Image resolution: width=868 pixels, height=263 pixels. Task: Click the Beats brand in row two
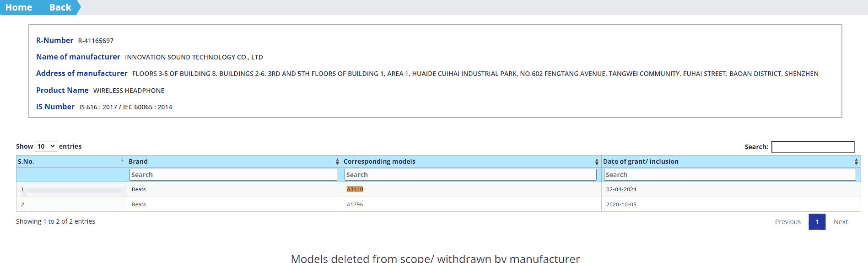point(139,204)
